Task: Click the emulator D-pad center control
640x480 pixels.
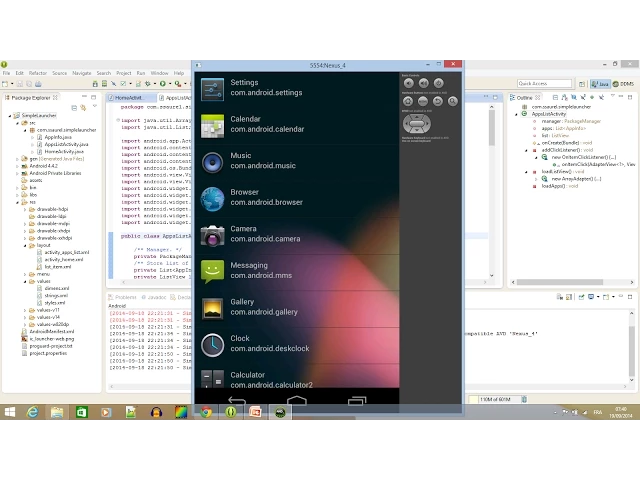Action: pos(416,123)
